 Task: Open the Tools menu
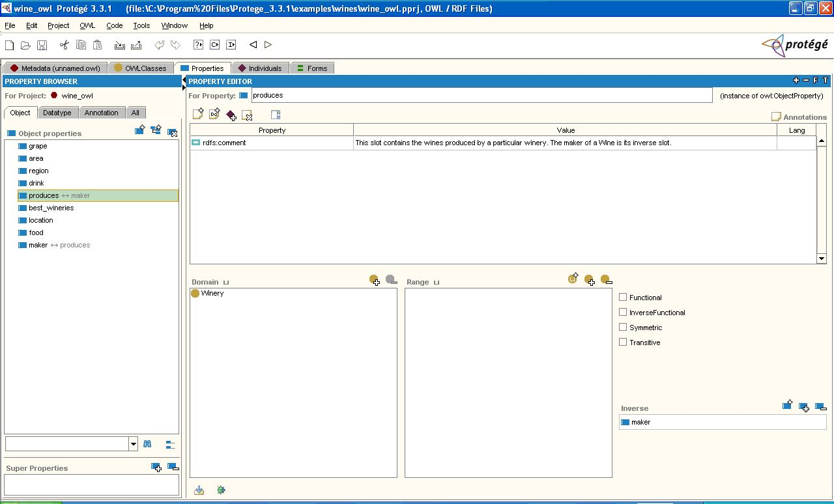tap(141, 25)
